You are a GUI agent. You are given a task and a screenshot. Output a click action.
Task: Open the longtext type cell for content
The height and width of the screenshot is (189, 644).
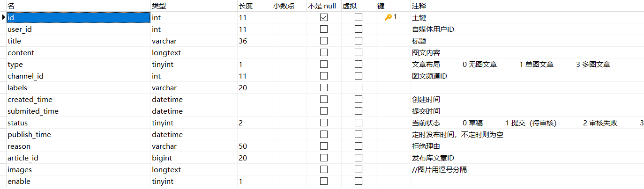pos(166,53)
